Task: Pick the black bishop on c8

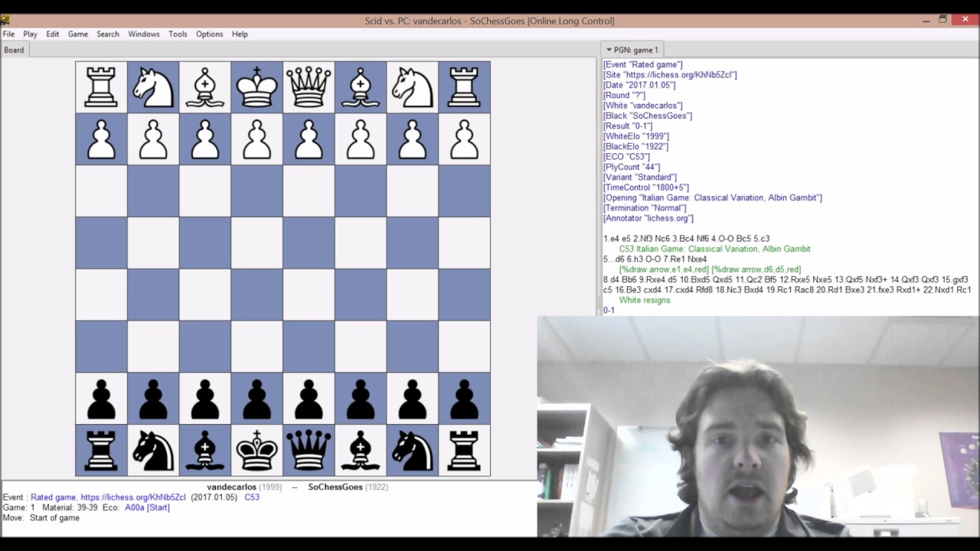Action: (x=360, y=450)
